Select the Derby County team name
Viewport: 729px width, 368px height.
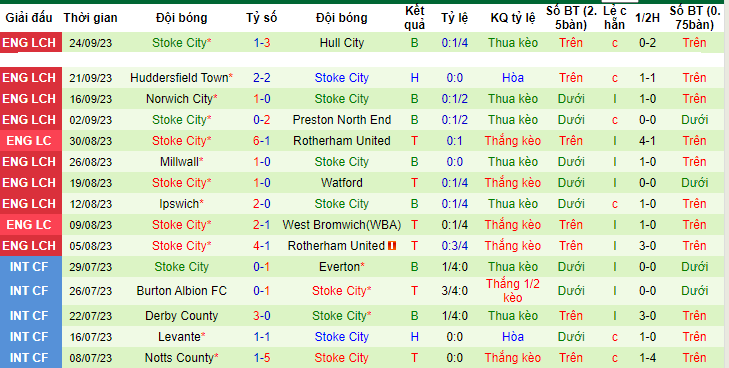(x=182, y=316)
